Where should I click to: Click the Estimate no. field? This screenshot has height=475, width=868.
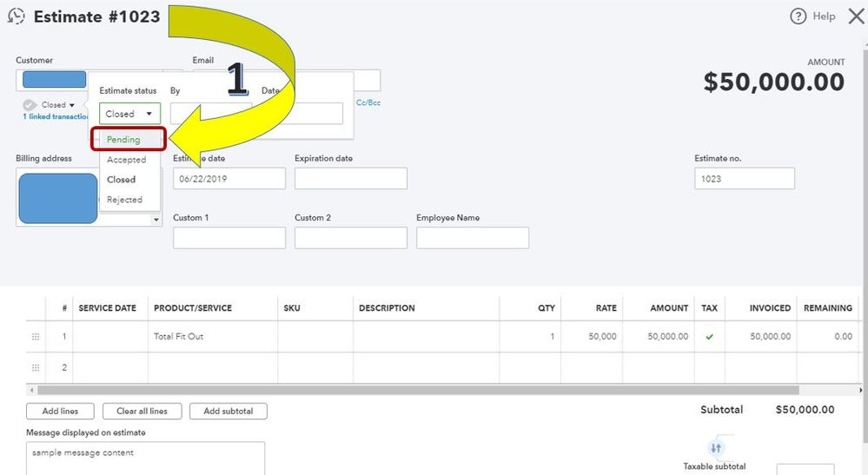(x=745, y=179)
